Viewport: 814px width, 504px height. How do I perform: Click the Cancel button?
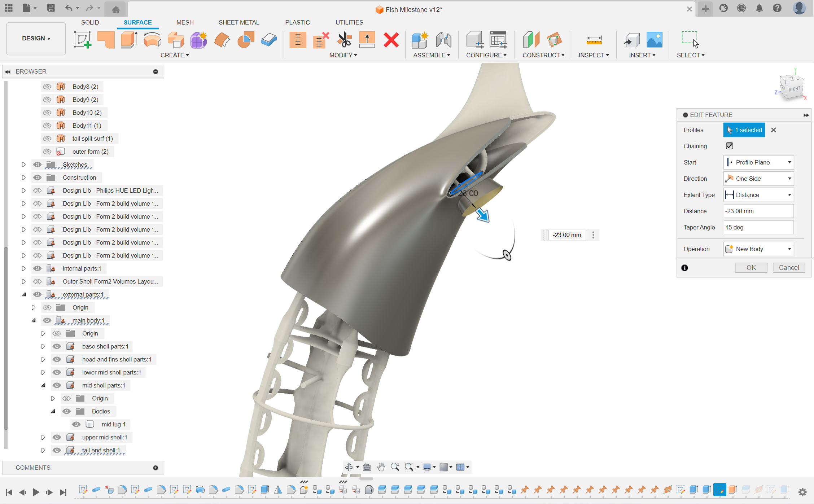(789, 268)
